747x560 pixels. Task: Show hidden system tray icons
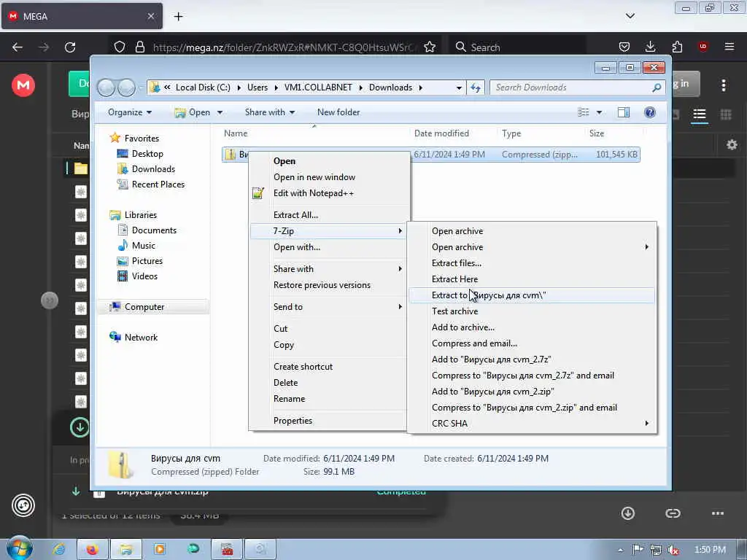coord(620,550)
